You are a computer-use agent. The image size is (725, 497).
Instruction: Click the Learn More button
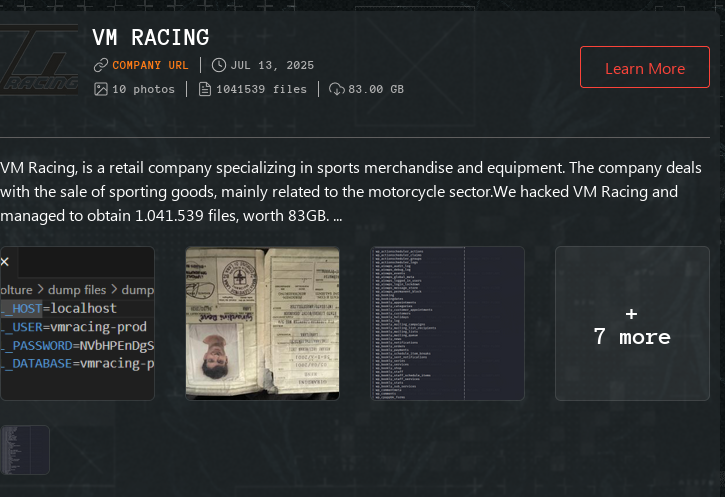(x=645, y=67)
